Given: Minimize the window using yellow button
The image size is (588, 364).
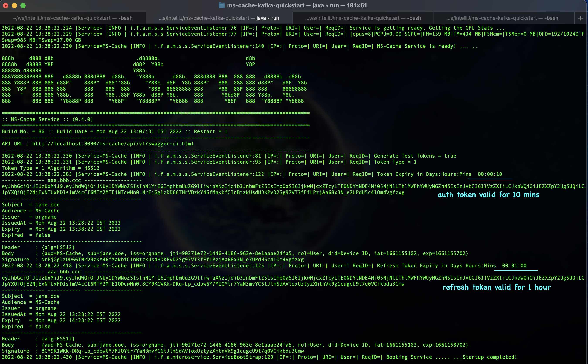Looking at the screenshot, I should pos(14,5).
